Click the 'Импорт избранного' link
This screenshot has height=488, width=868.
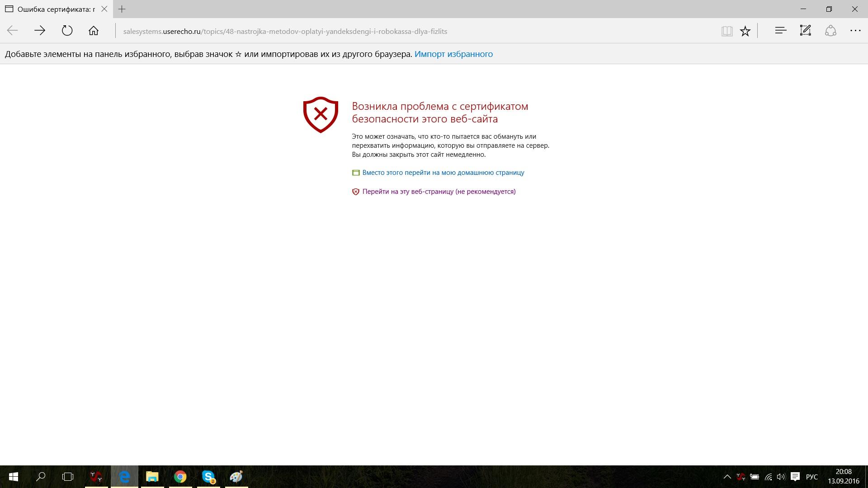pyautogui.click(x=453, y=54)
